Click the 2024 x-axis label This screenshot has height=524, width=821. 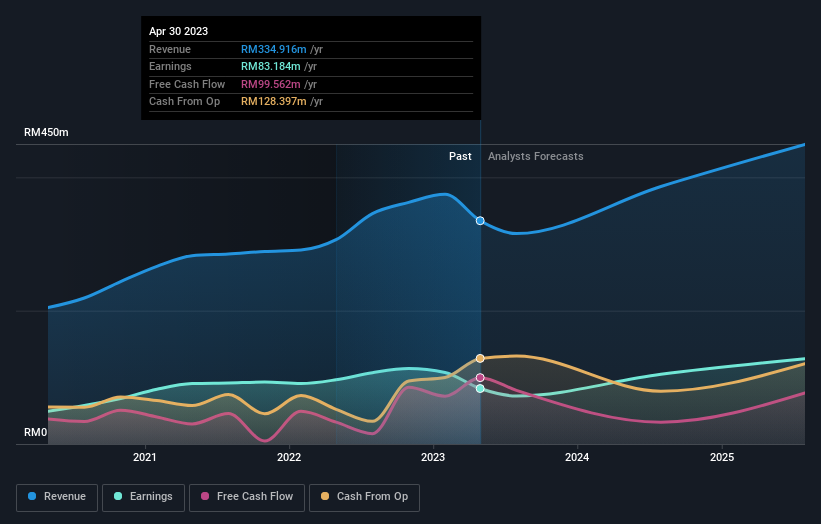(x=577, y=458)
